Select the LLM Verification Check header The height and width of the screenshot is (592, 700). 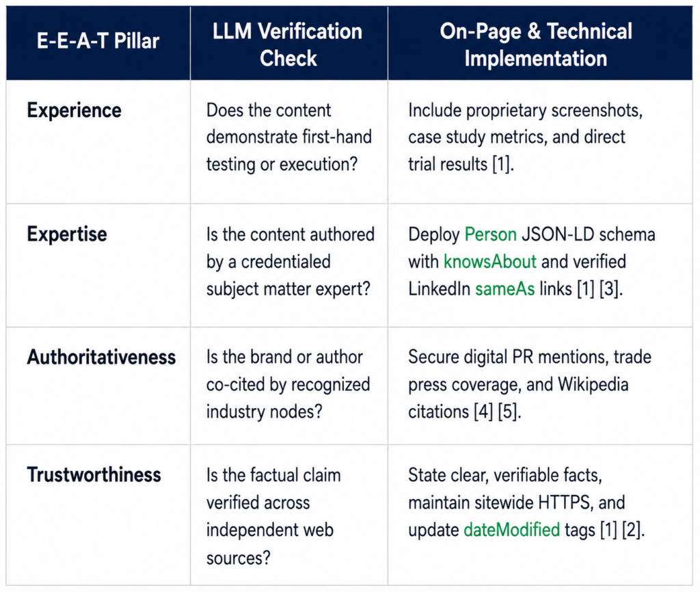point(288,44)
